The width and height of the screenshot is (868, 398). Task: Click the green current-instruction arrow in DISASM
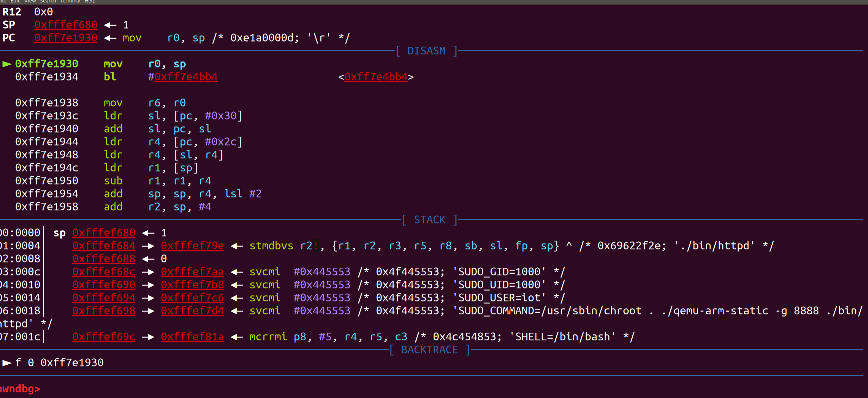click(7, 64)
